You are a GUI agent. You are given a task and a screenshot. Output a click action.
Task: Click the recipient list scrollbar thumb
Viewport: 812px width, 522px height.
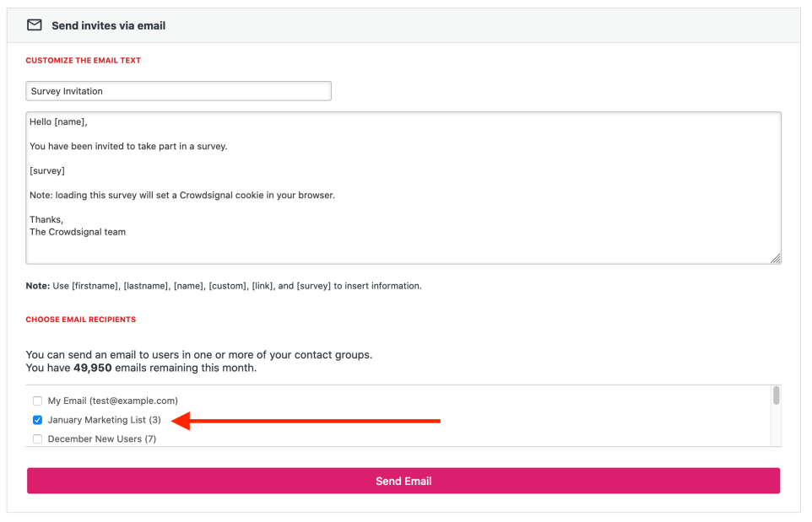(776, 396)
